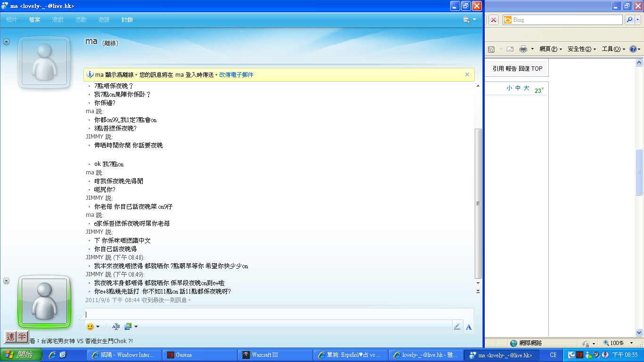Open the 邀請 (Invite) menu
Image resolution: width=644 pixels, height=362 pixels.
[x=104, y=20]
